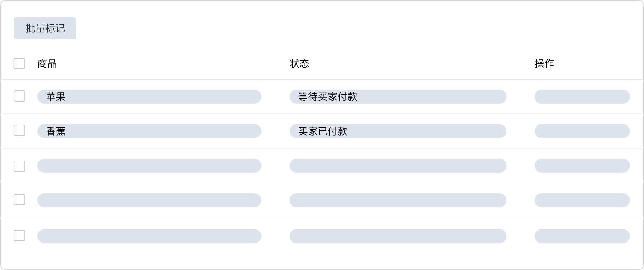Select the 苹果 product cell
644x270 pixels.
tap(149, 97)
